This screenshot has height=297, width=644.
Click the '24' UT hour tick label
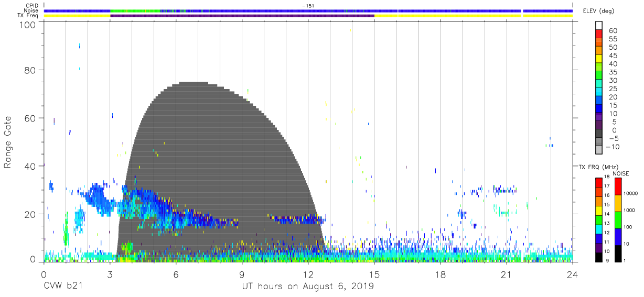[x=572, y=274]
